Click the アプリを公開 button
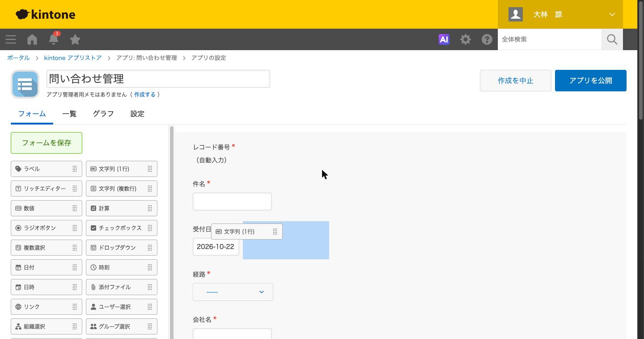Viewport: 644px width, 339px height. [591, 81]
